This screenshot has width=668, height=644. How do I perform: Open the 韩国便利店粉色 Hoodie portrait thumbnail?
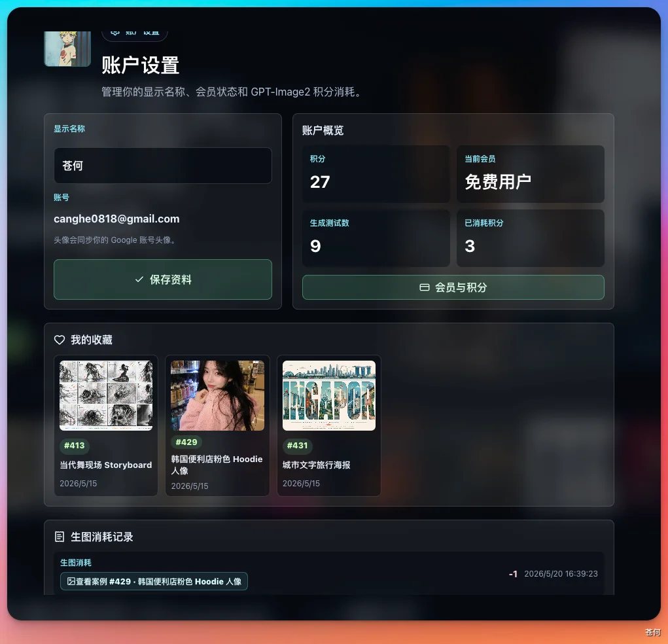pos(217,395)
